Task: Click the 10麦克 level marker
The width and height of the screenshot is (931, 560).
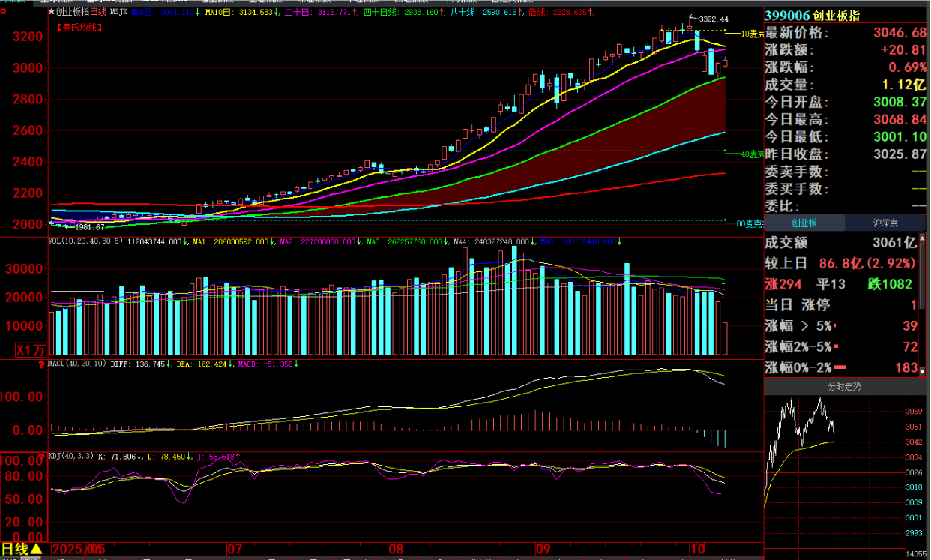Action: click(x=752, y=34)
